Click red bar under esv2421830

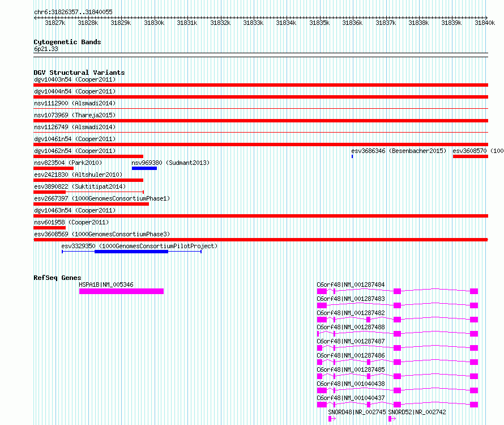click(x=88, y=180)
